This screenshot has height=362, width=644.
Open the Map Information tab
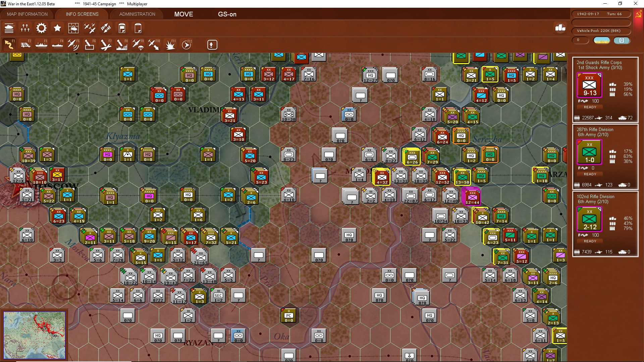click(x=28, y=14)
